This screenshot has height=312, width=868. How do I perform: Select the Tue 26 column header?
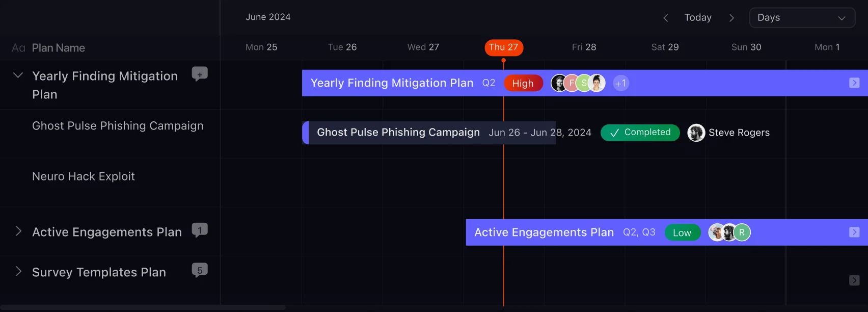342,47
